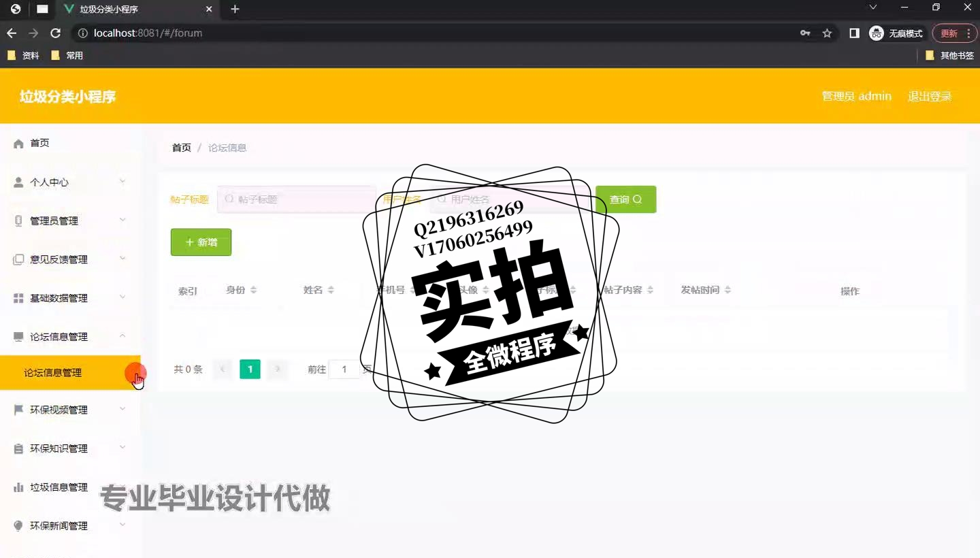Click the grid icon beside 基础数据管理
The width and height of the screenshot is (980, 558).
click(x=18, y=299)
